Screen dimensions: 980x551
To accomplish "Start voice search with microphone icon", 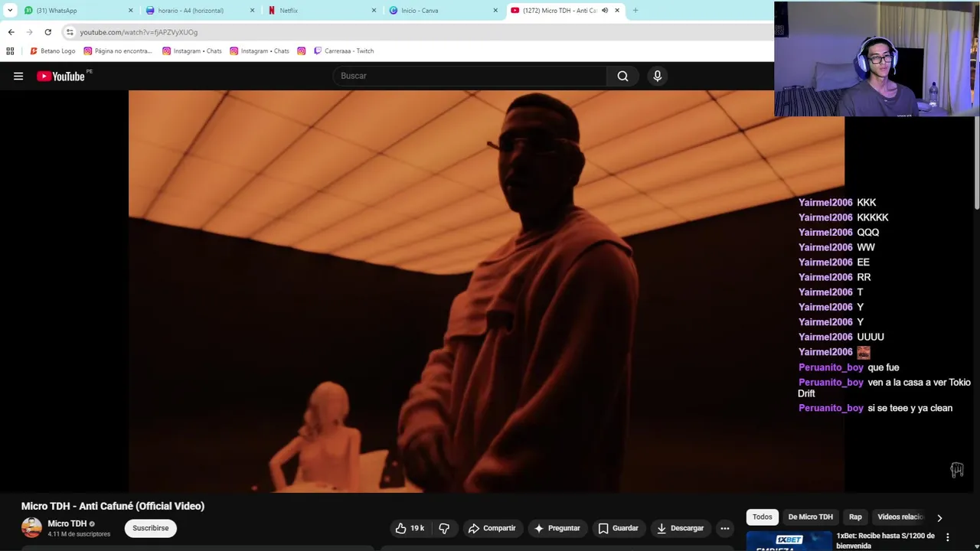I will (657, 76).
